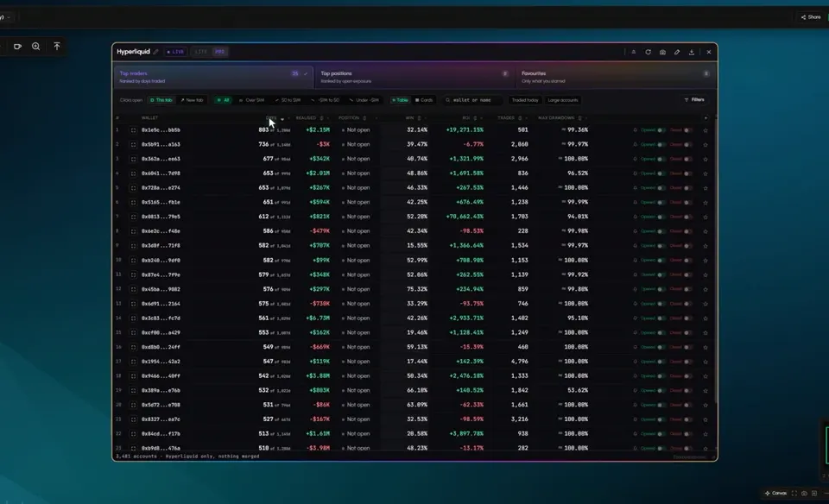Toggle Opened alert for wallet 0x6041...7d98
The height and width of the screenshot is (504, 829).
(x=661, y=173)
